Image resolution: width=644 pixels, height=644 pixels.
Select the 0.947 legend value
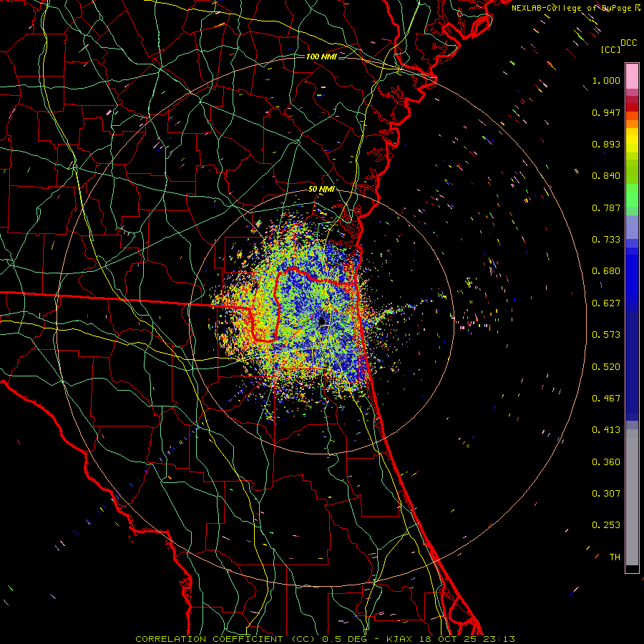(x=606, y=112)
